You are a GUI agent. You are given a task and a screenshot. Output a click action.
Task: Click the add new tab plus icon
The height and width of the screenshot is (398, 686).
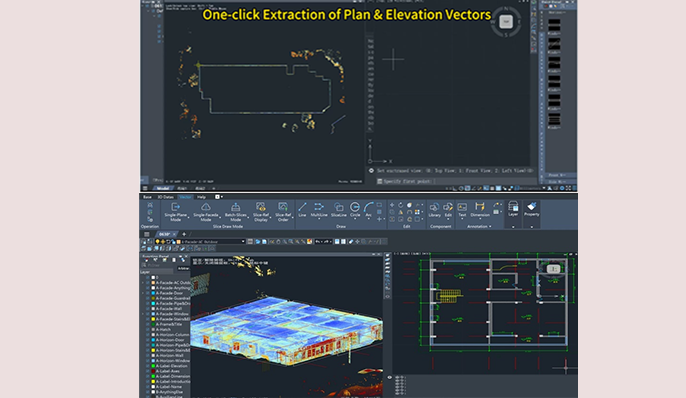[184, 234]
